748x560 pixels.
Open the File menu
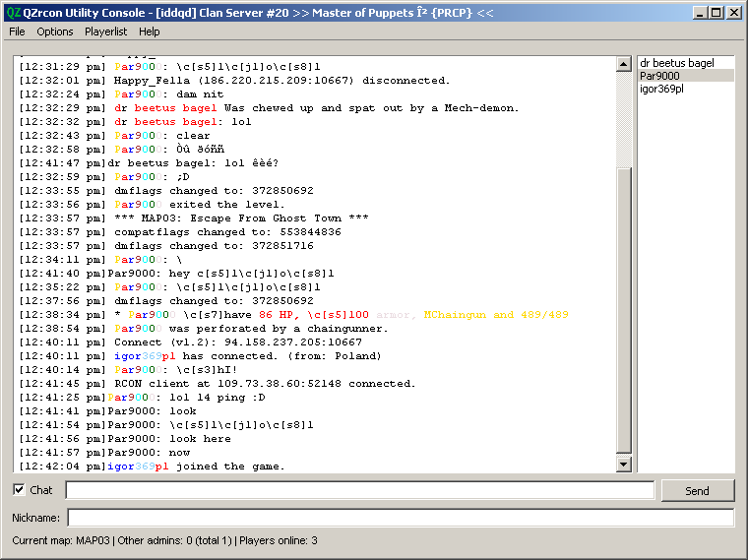pos(17,31)
